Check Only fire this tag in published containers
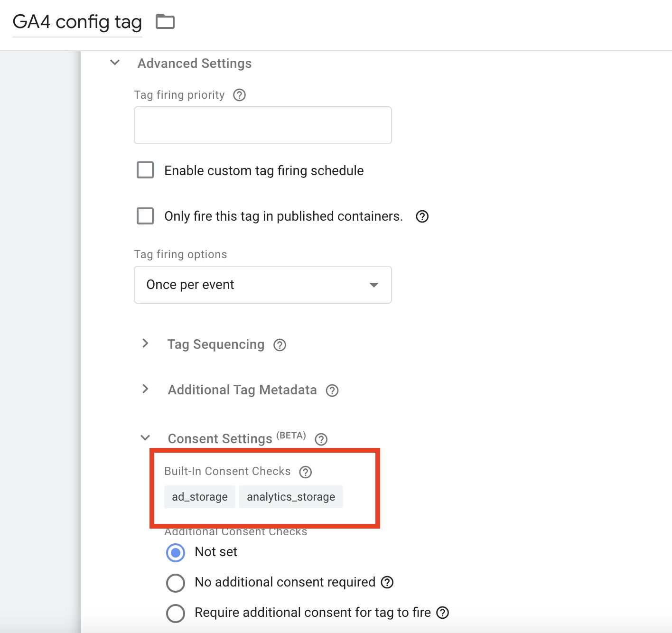Viewport: 672px width, 633px height. click(x=145, y=215)
